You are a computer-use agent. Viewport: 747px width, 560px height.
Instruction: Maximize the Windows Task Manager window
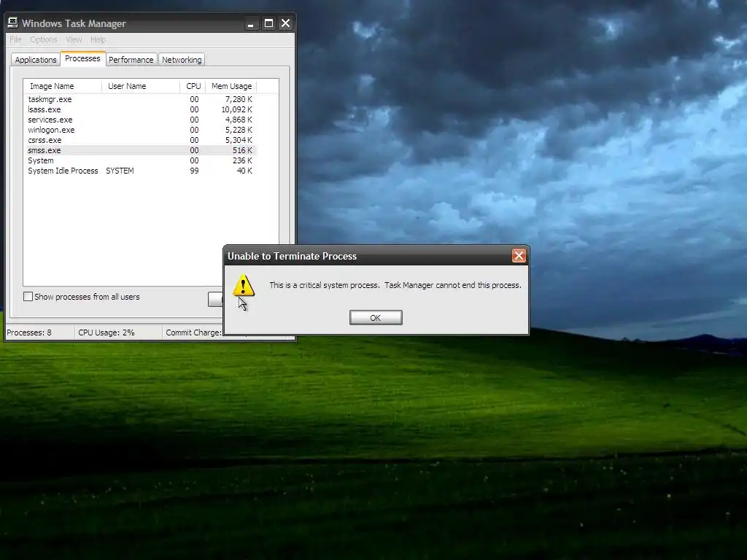pyautogui.click(x=268, y=23)
